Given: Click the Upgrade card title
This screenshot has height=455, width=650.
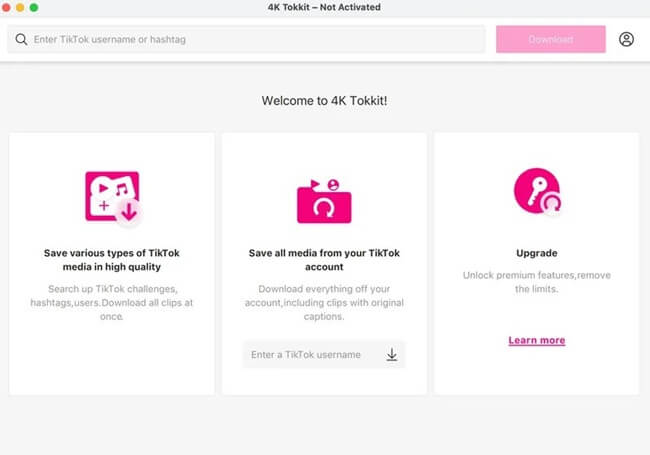Looking at the screenshot, I should [536, 253].
